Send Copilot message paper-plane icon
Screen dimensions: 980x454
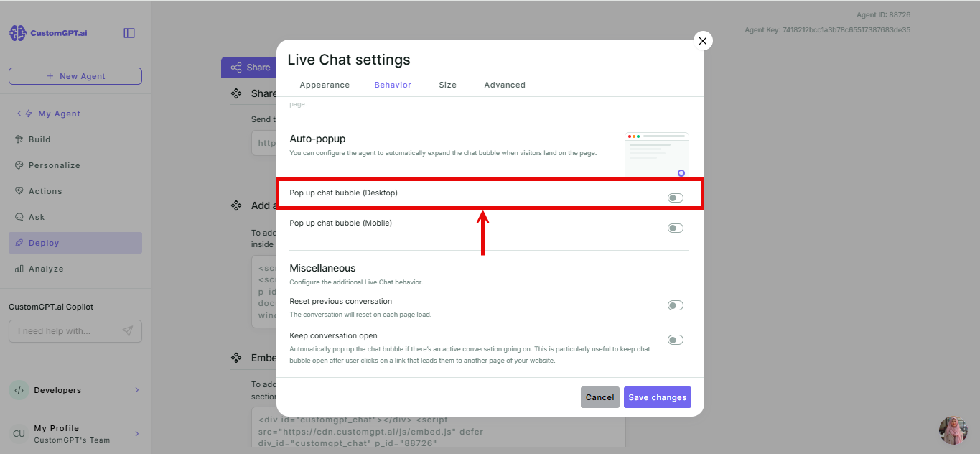(127, 331)
